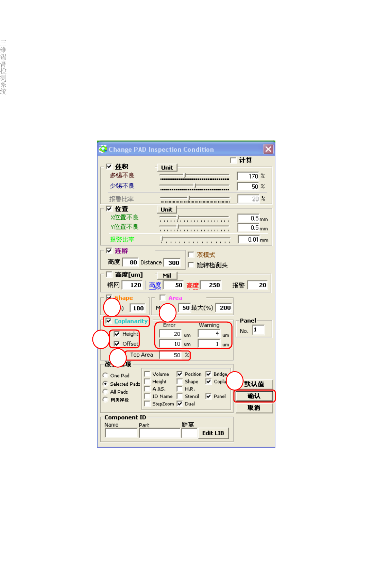Enable the 高度[um] checkbox
This screenshot has width=392, height=583.
pyautogui.click(x=109, y=275)
